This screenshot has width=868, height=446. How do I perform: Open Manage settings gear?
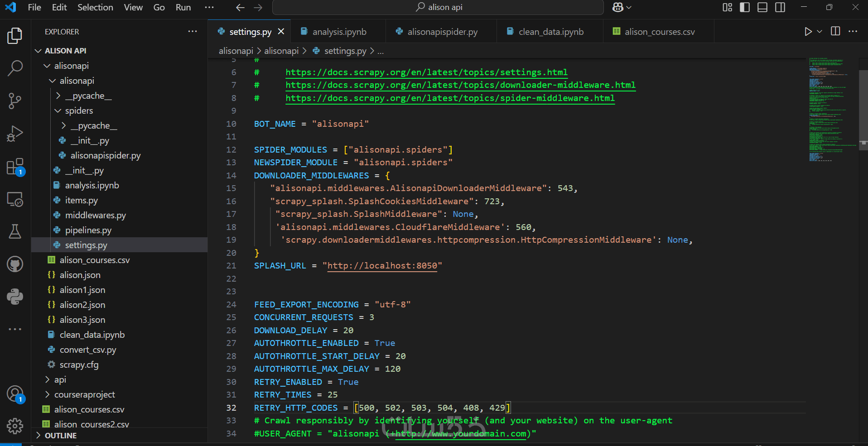pos(15,426)
